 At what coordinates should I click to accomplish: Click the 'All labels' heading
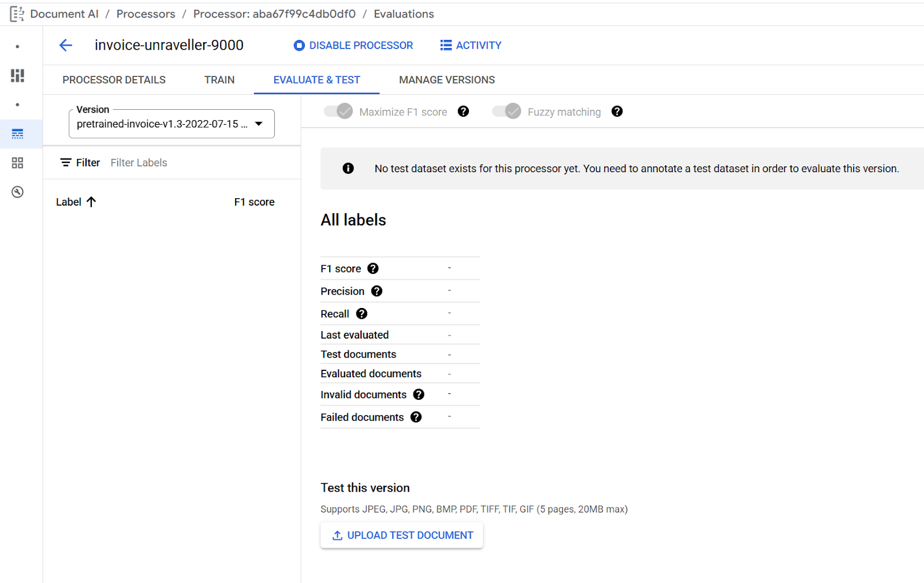(353, 220)
